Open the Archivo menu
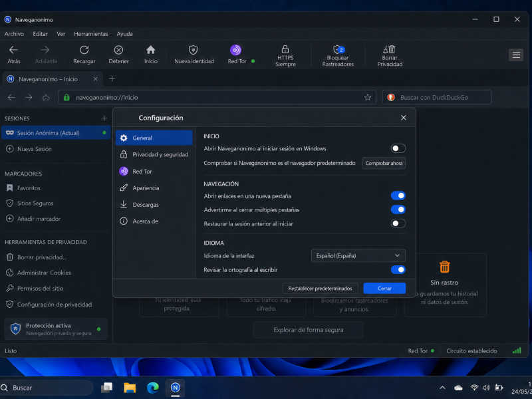Screen dimensions: 532x399 coord(14,34)
